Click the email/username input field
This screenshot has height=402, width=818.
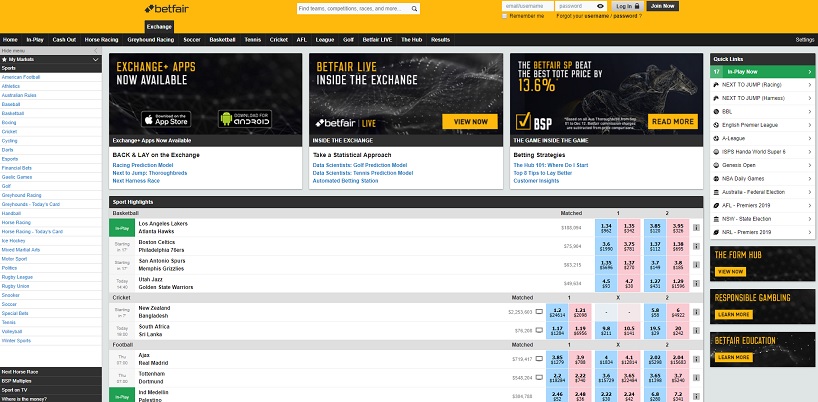[527, 6]
